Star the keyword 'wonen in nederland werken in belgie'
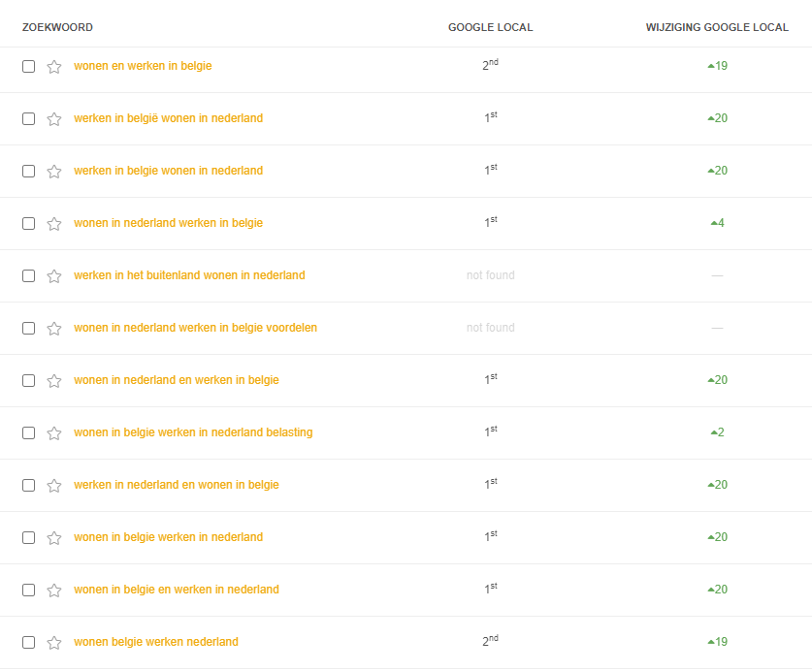This screenshot has height=671, width=812. pyautogui.click(x=54, y=223)
